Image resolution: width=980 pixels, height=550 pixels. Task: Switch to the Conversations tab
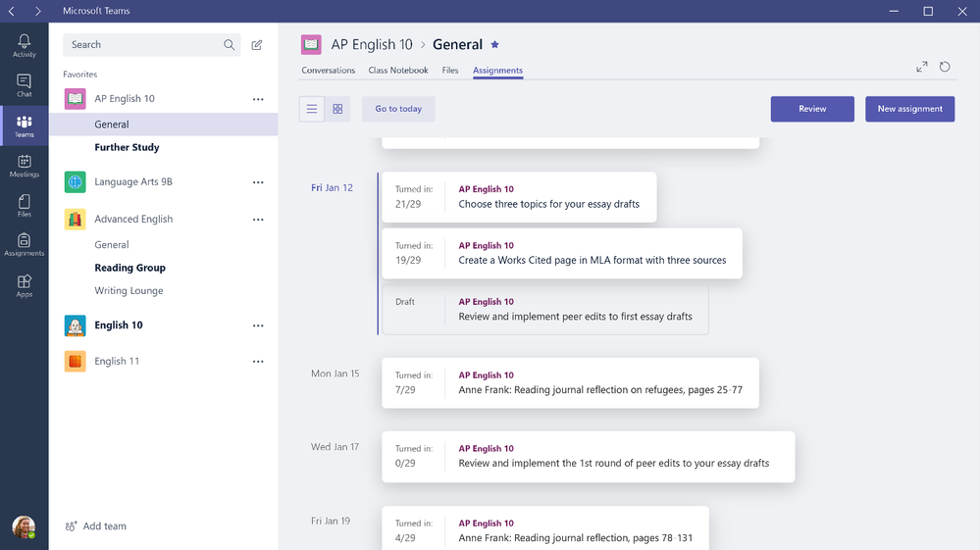point(328,70)
